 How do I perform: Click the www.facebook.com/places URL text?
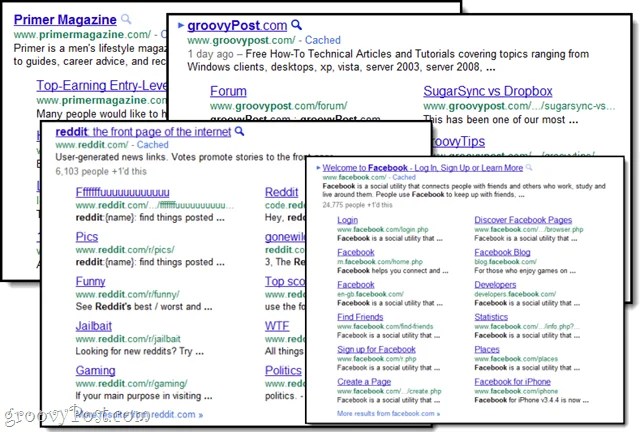point(516,359)
